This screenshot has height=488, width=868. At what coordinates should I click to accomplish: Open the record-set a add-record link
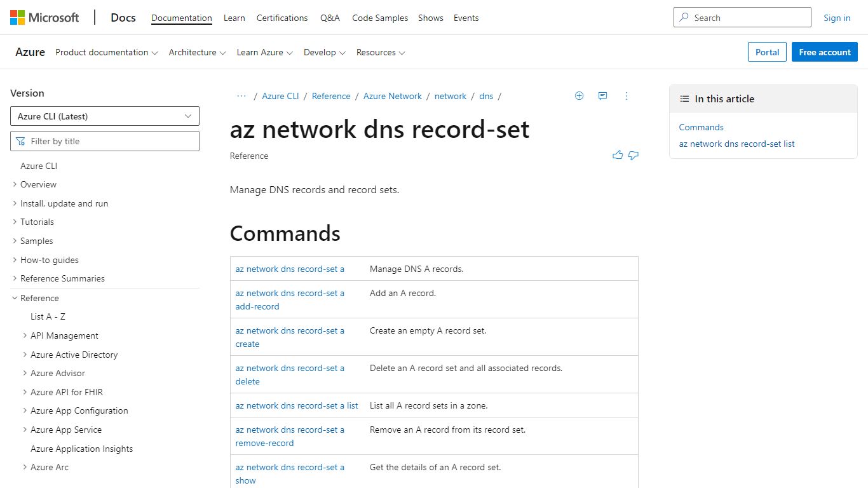pos(290,299)
